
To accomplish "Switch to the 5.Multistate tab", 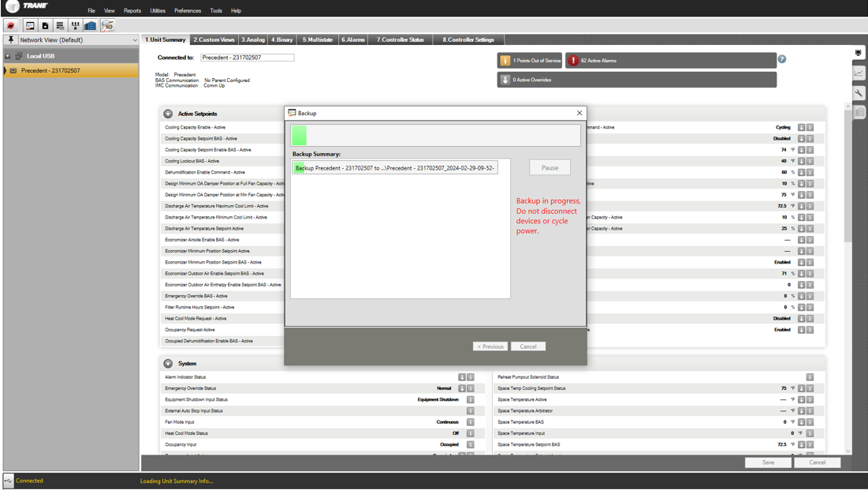I will (x=318, y=40).
